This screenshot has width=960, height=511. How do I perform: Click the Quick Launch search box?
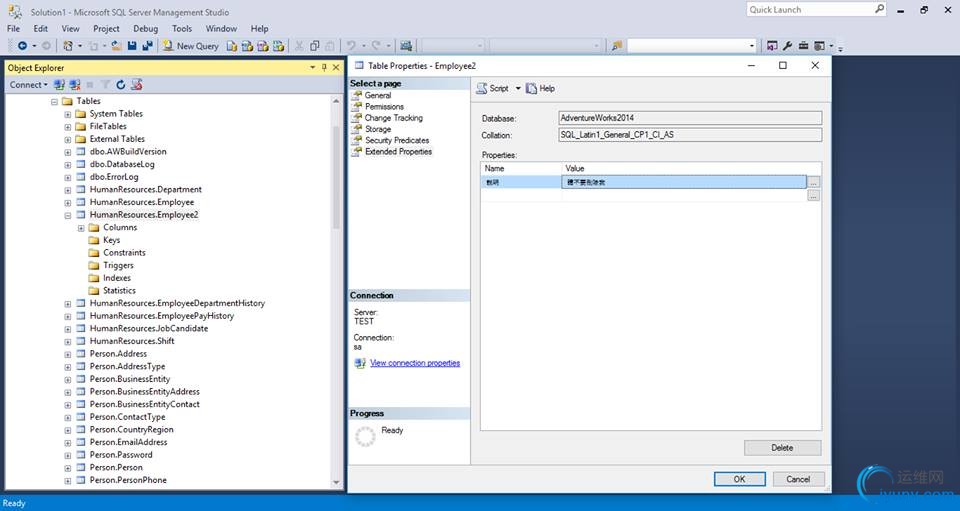[810, 9]
